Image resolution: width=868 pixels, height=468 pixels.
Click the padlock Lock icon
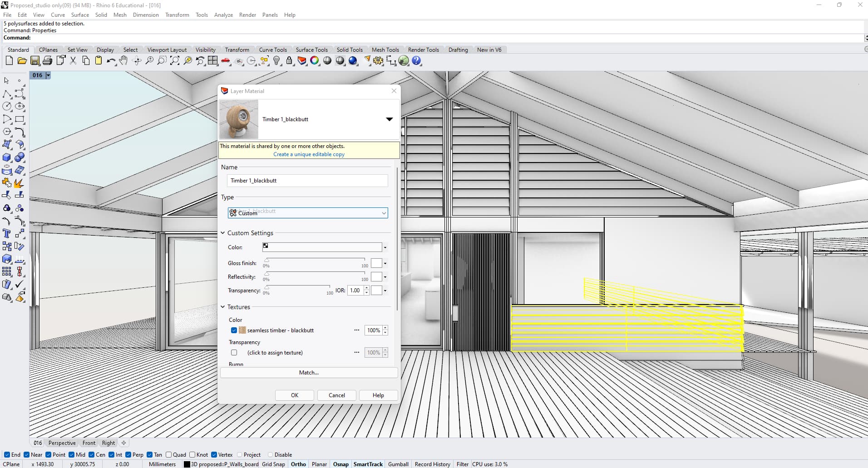pos(289,60)
